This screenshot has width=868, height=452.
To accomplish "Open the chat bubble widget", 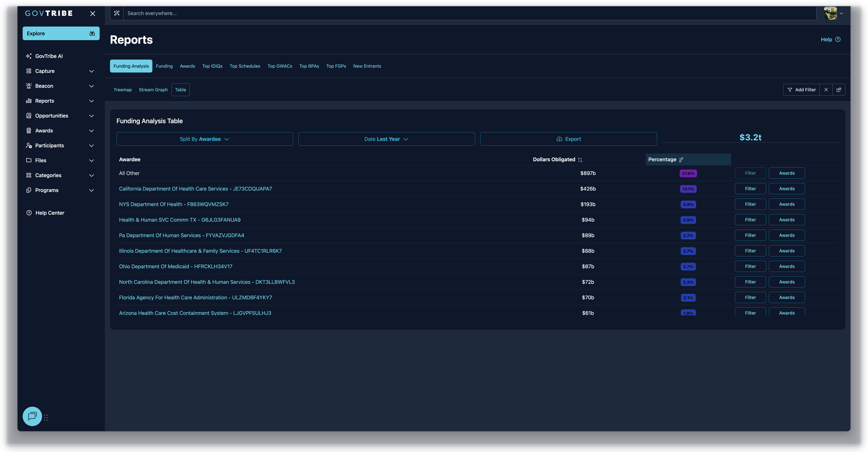I will pos(32,416).
